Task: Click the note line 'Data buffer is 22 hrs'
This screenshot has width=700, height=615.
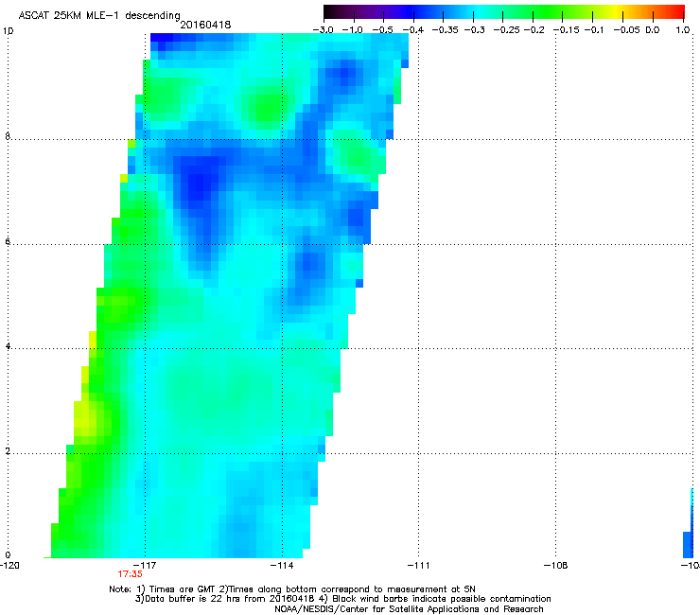Action: point(342,599)
